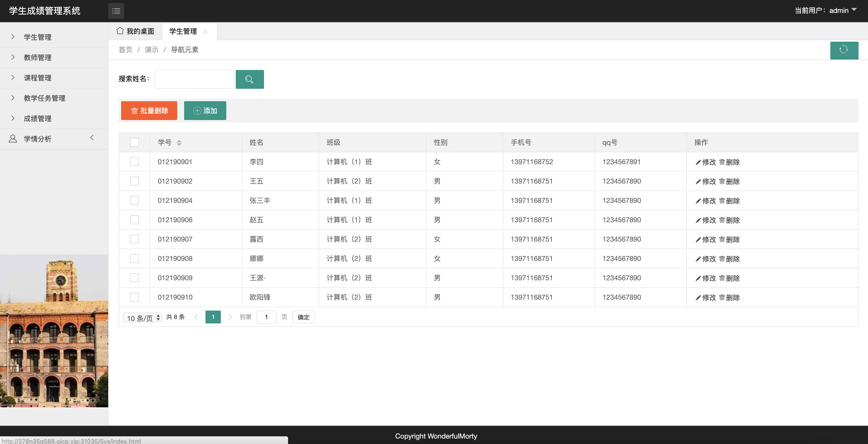868x444 pixels.
Task: Close the 学生管理 tab with X
Action: [205, 31]
